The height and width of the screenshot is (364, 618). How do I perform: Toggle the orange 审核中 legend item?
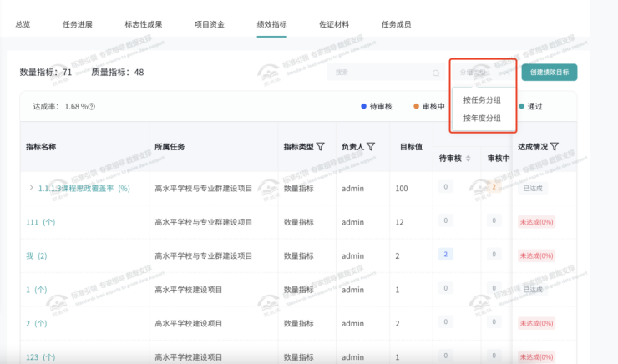pyautogui.click(x=428, y=106)
